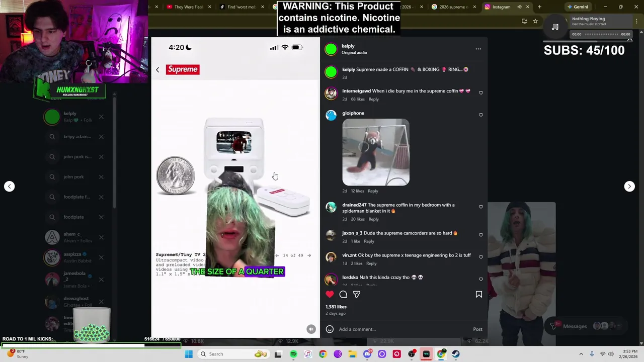Open Discord from the taskbar
Viewport: 644px width, 362px height.
(x=367, y=354)
